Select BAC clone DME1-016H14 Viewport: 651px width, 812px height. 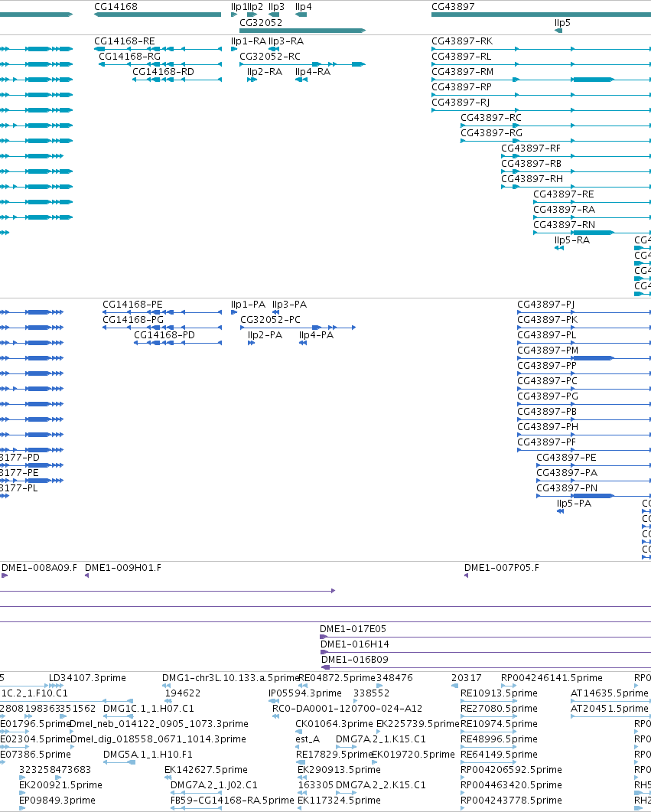coord(355,644)
